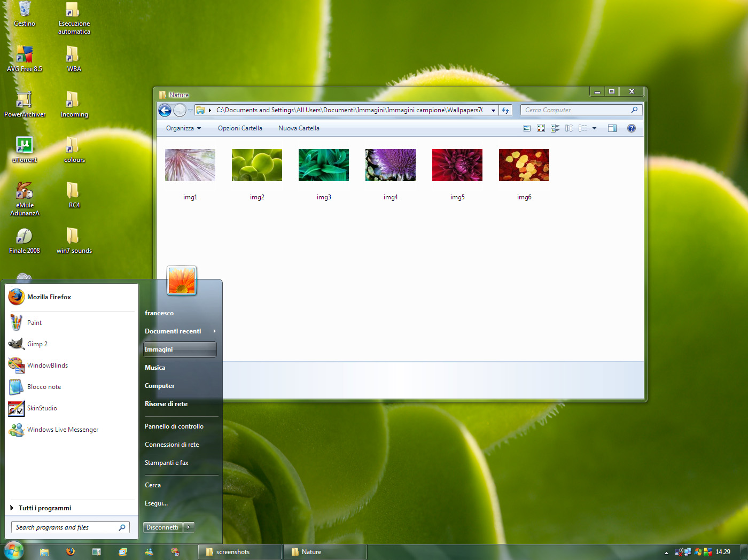748x560 pixels.
Task: Click the Start orb button
Action: 13,551
